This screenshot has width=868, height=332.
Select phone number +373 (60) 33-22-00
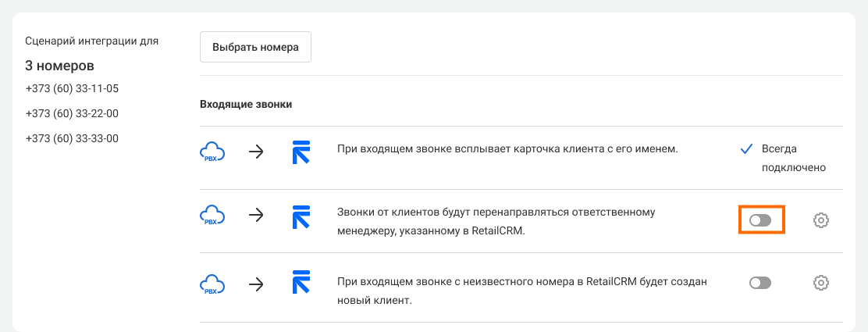(x=72, y=113)
